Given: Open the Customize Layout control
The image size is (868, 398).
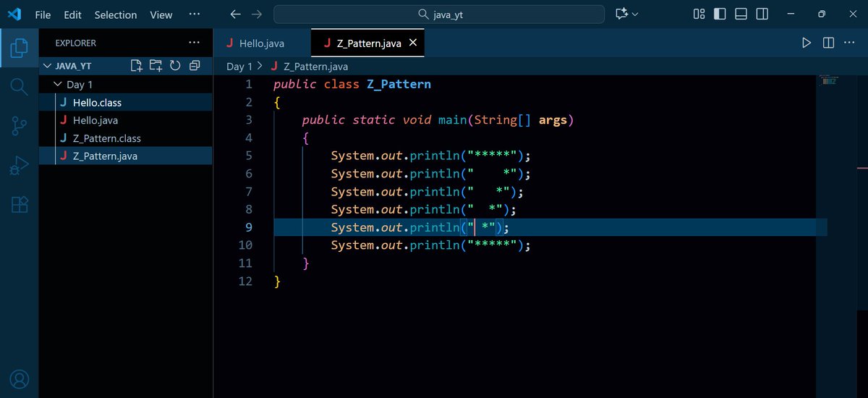Looking at the screenshot, I should 699,14.
